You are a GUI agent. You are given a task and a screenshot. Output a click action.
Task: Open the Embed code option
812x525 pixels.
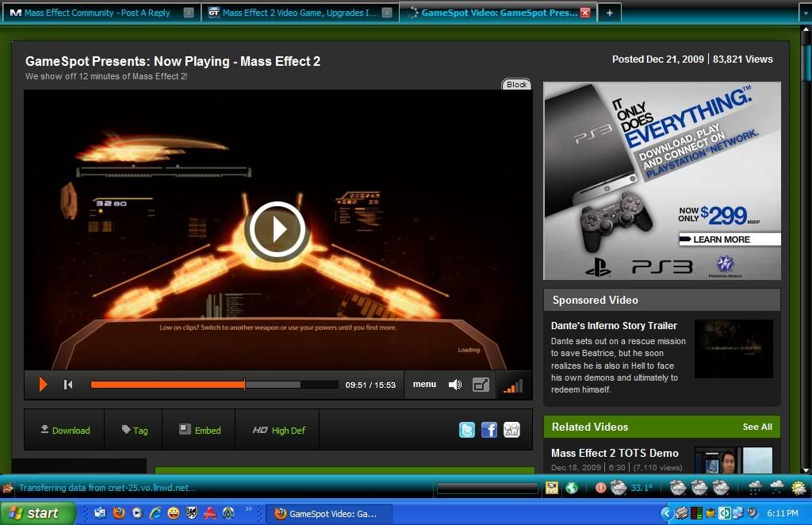(199, 431)
